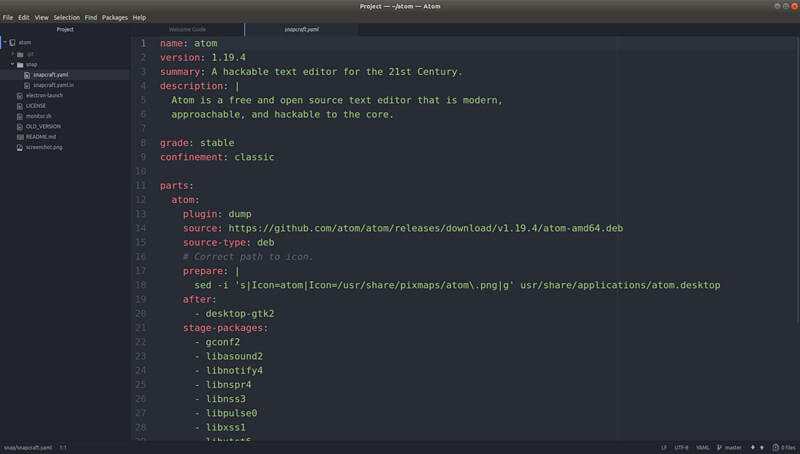
Task: Click the Project panel tab
Action: (65, 30)
